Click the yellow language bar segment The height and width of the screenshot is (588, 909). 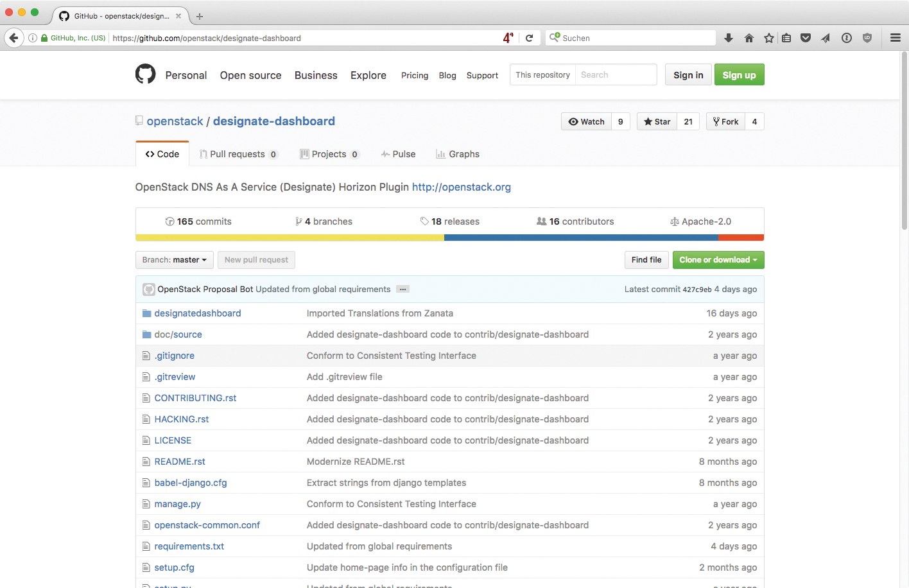(290, 238)
